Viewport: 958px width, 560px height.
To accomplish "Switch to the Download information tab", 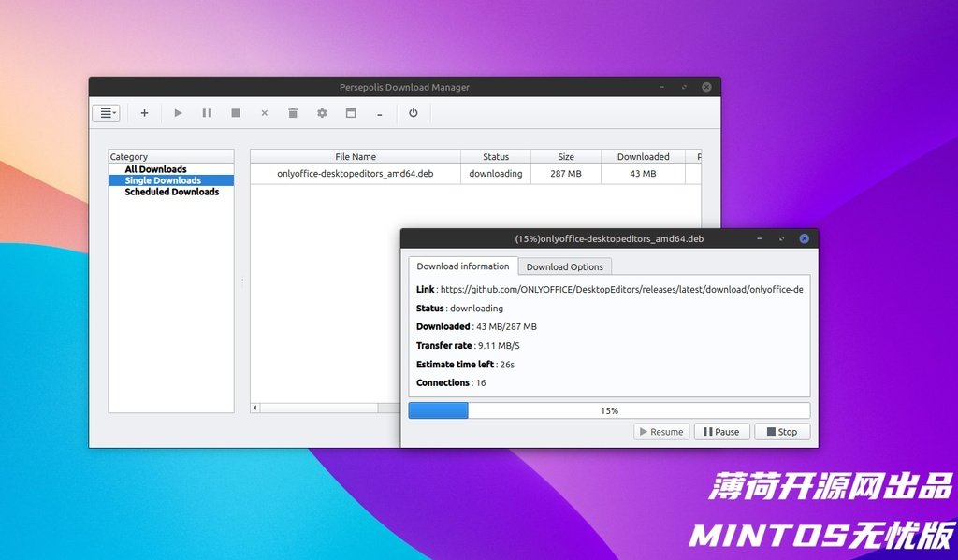I will 463,266.
